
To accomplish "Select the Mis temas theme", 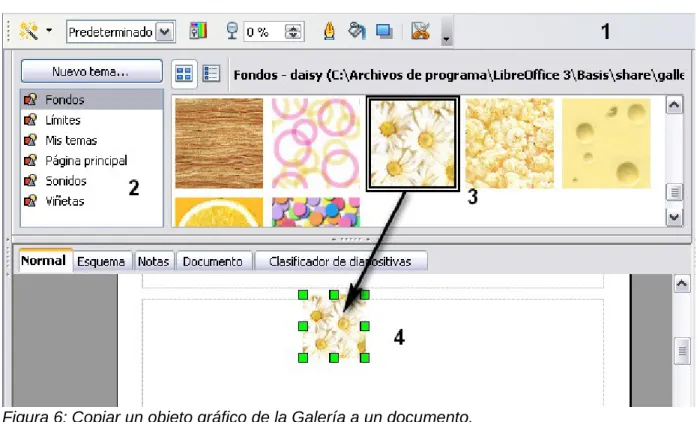I will [92, 141].
